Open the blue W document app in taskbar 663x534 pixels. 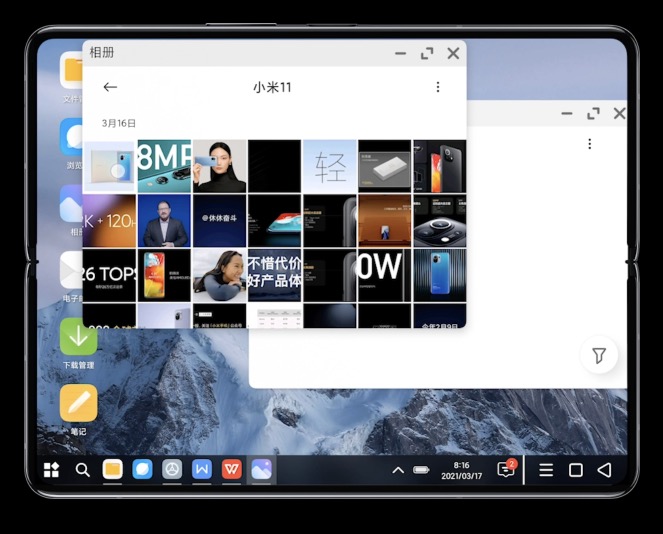click(x=202, y=469)
